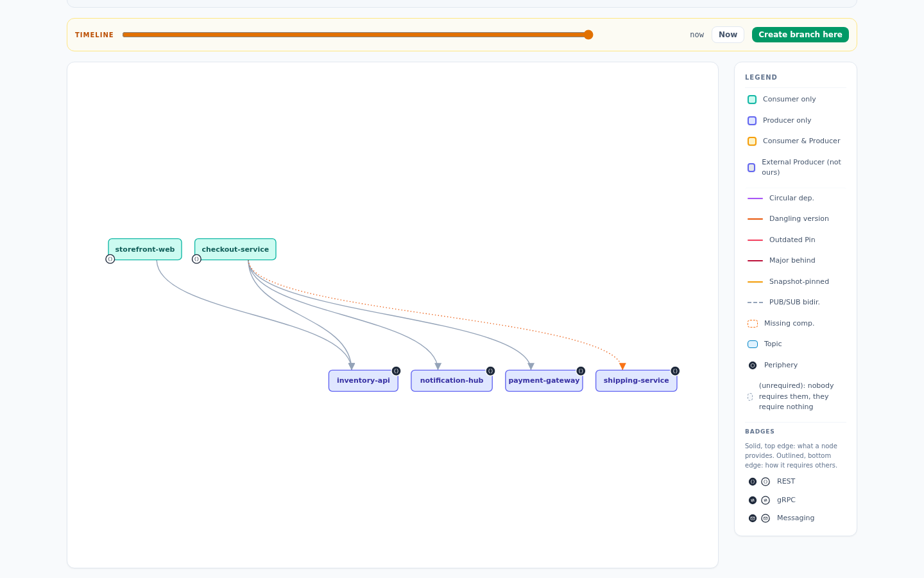Click the Snapshot-pinned legend line

pyautogui.click(x=755, y=282)
